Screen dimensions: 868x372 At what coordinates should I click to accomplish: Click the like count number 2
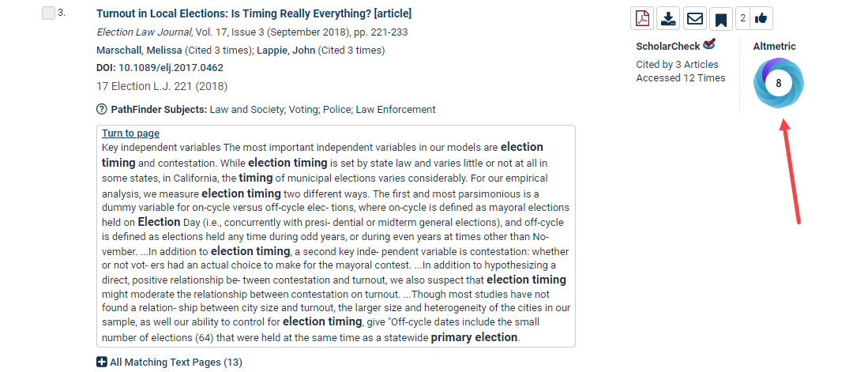(x=743, y=17)
